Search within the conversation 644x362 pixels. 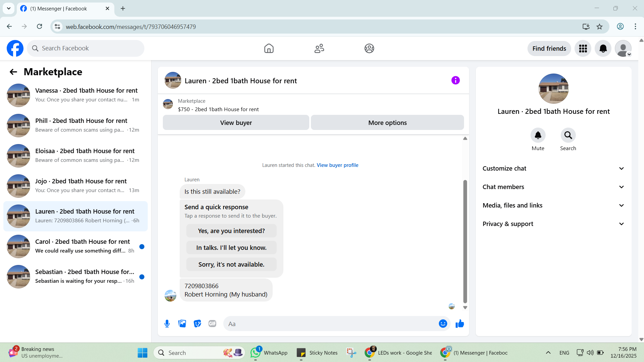(568, 135)
